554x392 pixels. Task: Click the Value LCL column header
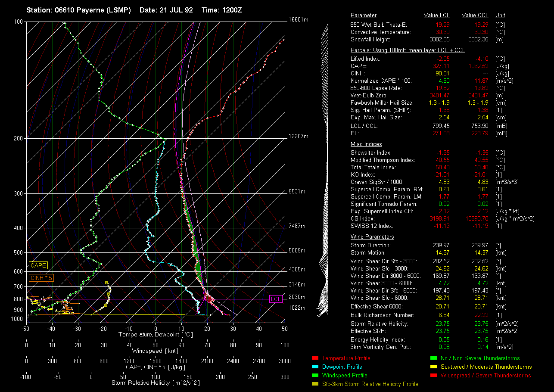(x=437, y=16)
